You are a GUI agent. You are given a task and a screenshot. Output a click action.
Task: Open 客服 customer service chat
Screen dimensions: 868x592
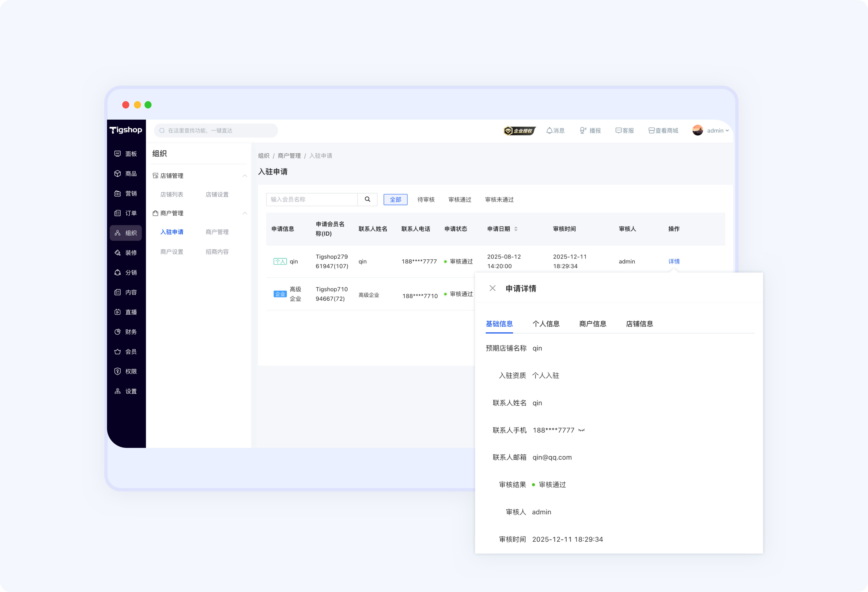[624, 130]
